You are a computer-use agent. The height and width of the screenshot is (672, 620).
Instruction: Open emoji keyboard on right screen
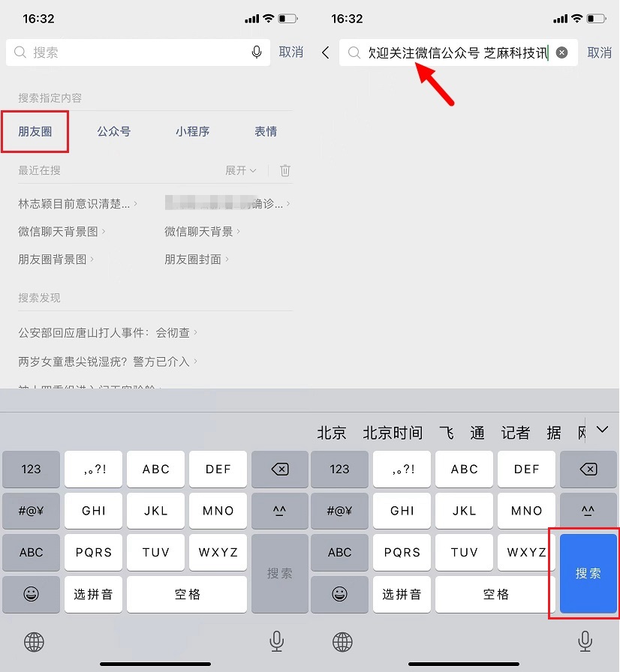pos(339,594)
